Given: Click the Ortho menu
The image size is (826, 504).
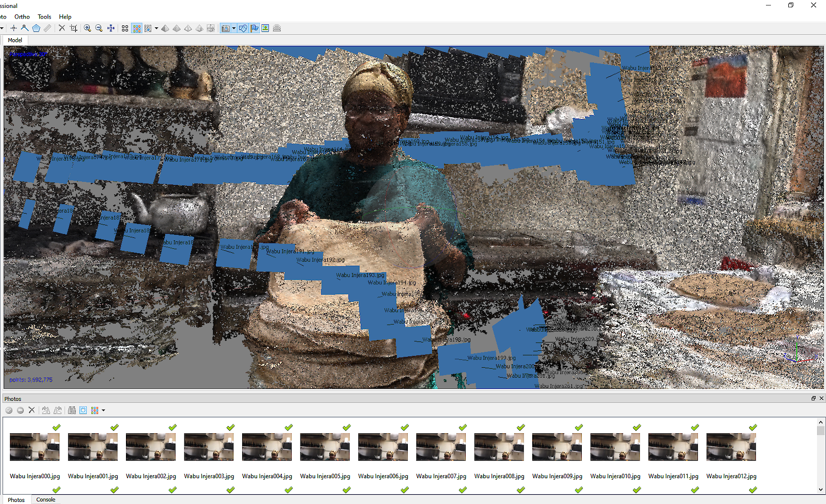Looking at the screenshot, I should coord(22,17).
